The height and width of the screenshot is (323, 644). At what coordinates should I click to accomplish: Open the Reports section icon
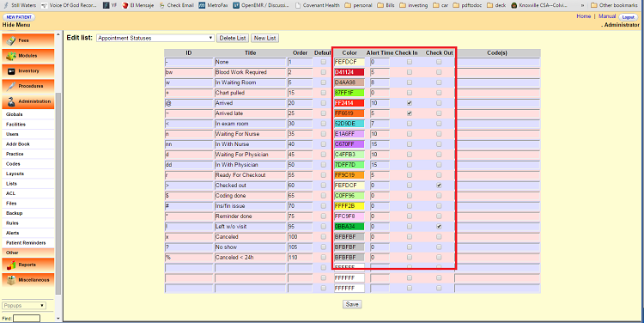[11, 265]
